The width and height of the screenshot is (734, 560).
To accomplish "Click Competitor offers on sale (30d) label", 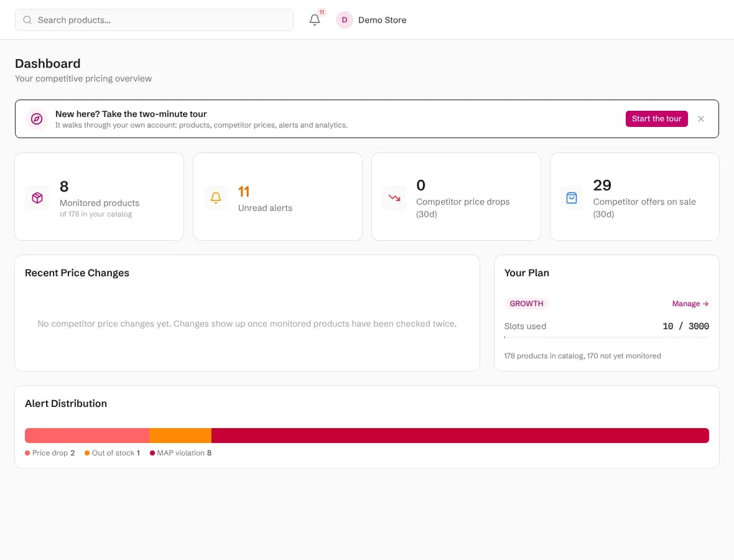I will pos(644,207).
